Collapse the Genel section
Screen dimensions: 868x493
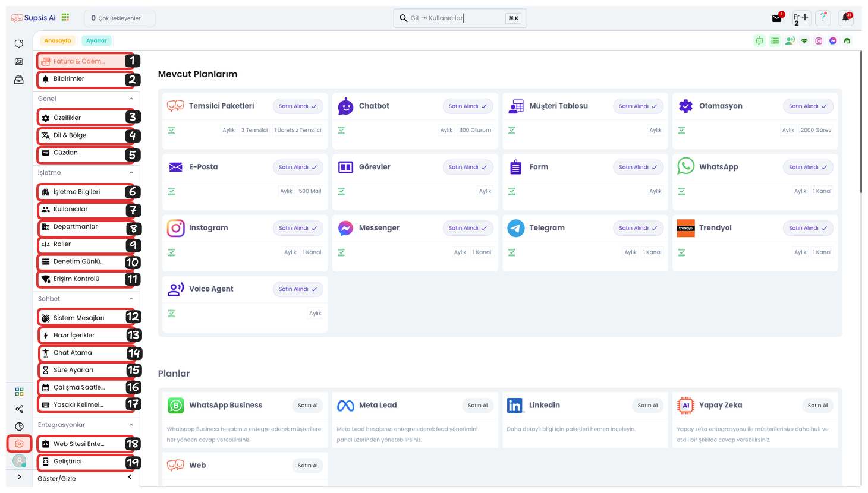(x=131, y=99)
